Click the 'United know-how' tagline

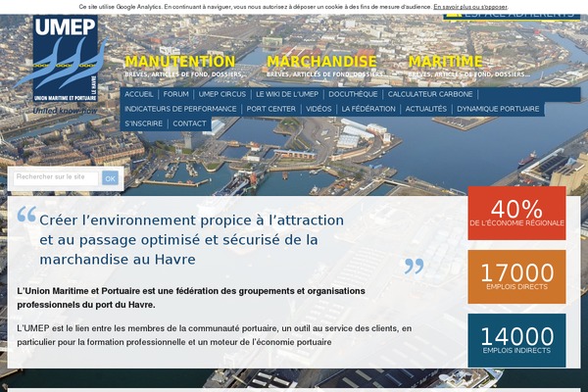pyautogui.click(x=65, y=111)
